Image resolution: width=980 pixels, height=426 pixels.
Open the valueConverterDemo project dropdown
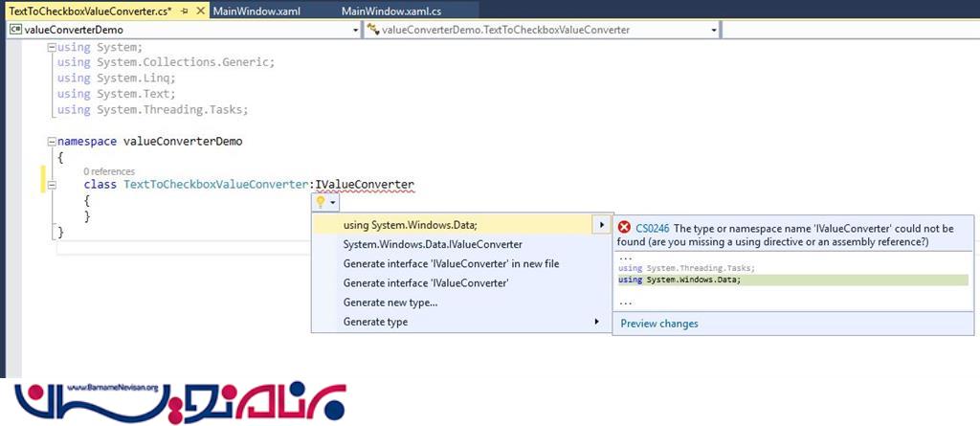(x=354, y=30)
